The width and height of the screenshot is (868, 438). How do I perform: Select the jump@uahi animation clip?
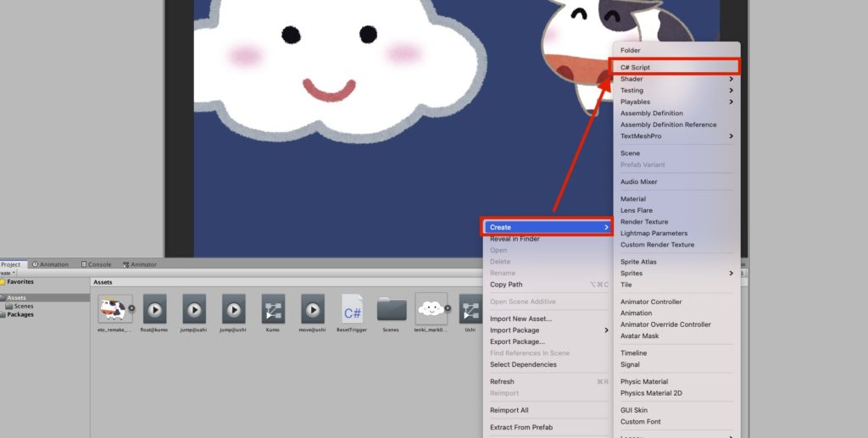(194, 308)
